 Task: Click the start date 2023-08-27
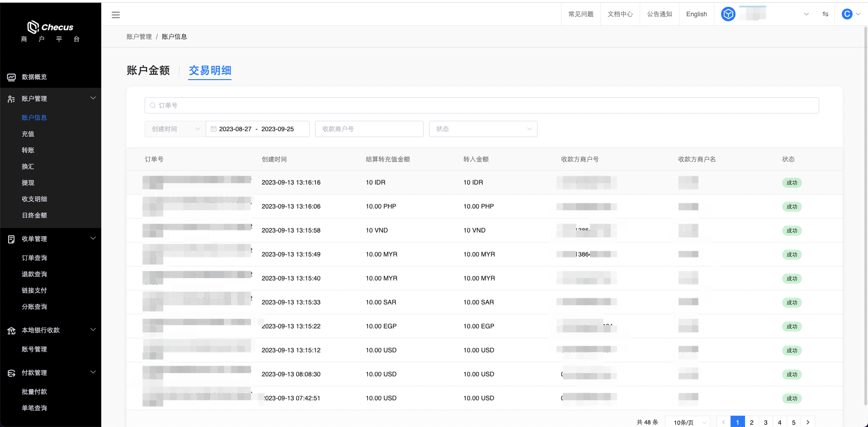tap(235, 129)
